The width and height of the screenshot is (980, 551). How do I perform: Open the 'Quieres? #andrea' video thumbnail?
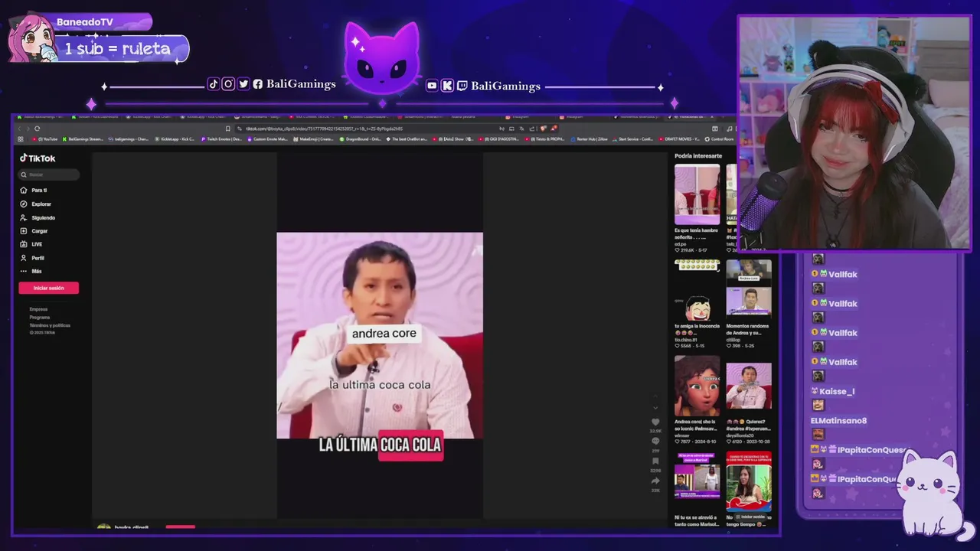pos(749,386)
